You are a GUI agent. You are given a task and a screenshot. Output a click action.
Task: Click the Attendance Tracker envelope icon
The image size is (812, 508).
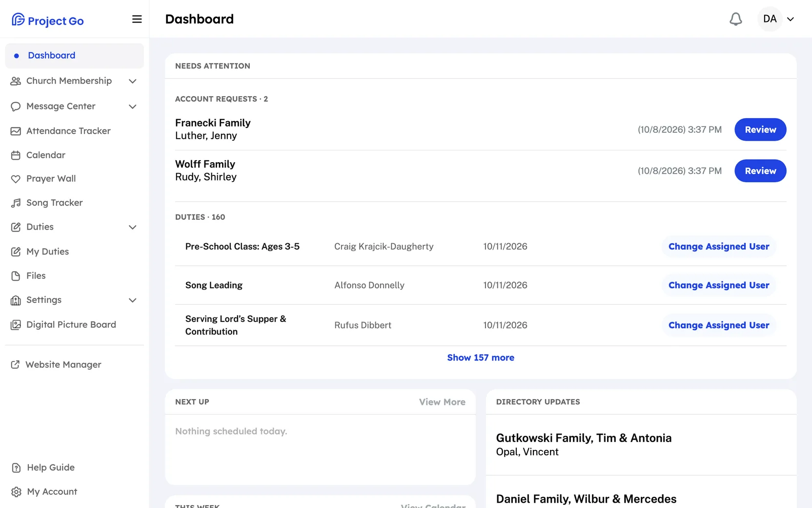tap(16, 131)
